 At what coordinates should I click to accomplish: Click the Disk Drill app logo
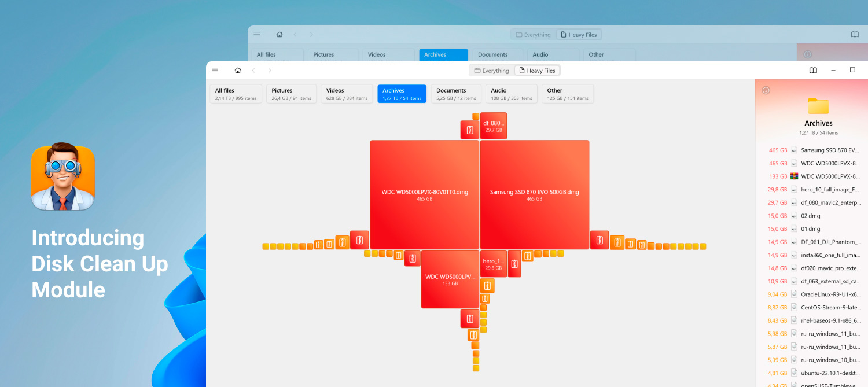[62, 176]
